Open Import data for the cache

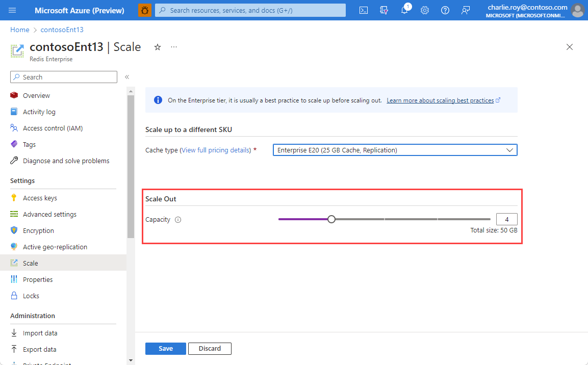(40, 332)
